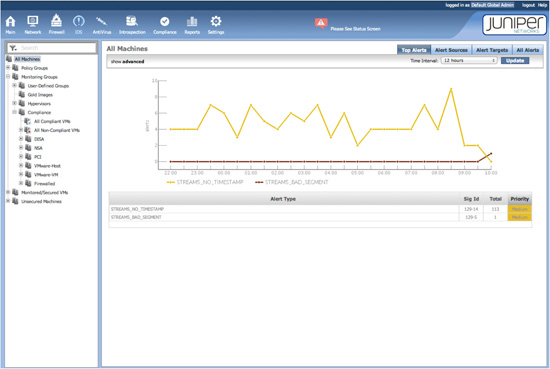Switch to the Top Alerts tab
This screenshot has width=550, height=369.
point(414,50)
